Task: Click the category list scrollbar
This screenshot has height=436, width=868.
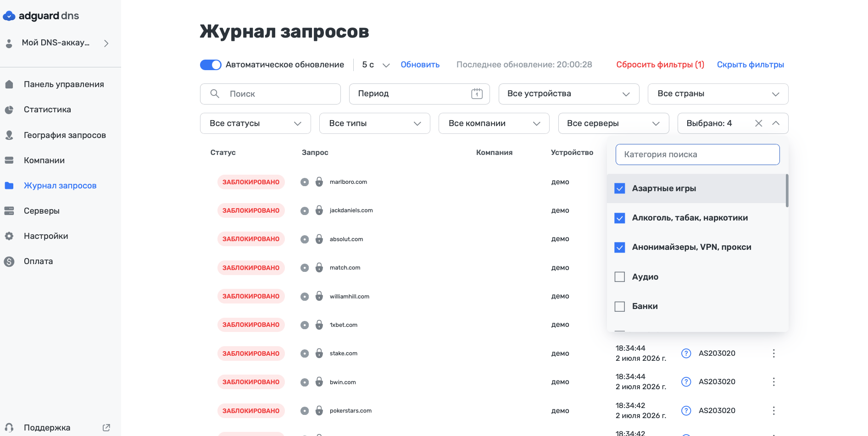Action: point(787,191)
